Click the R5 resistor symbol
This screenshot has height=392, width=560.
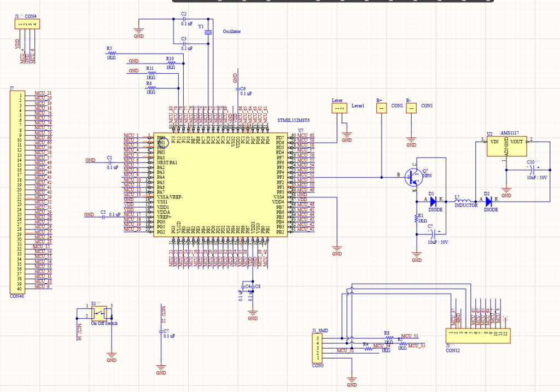click(x=112, y=54)
